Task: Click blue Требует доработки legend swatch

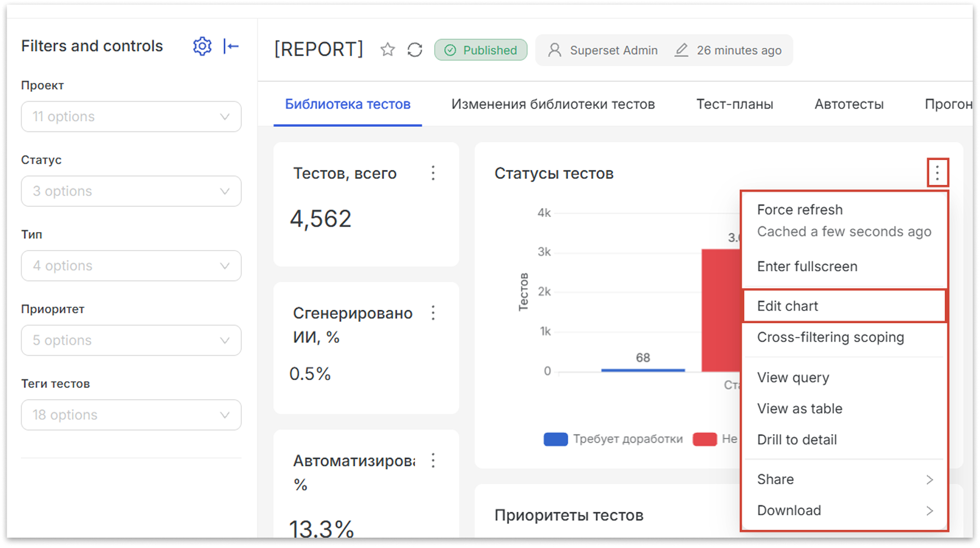Action: 555,439
